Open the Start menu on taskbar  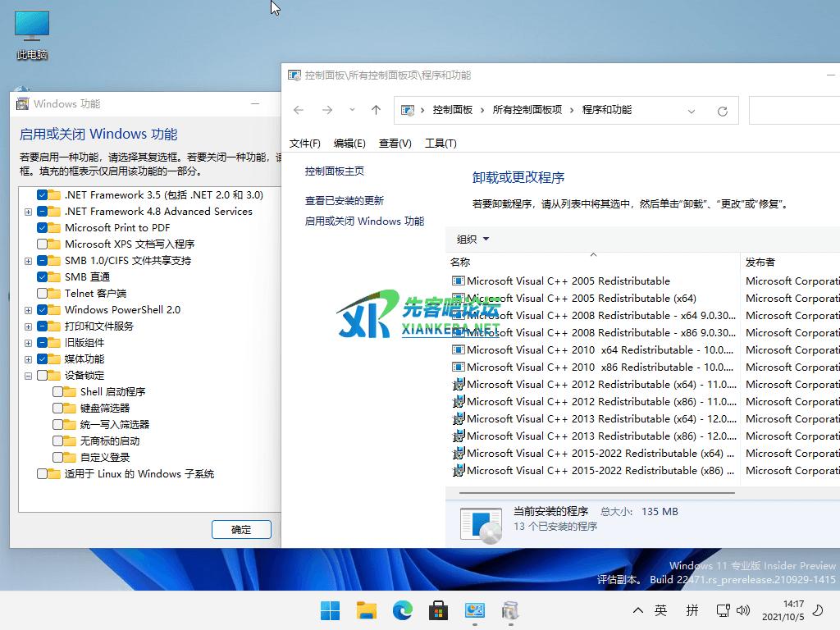tap(330, 610)
